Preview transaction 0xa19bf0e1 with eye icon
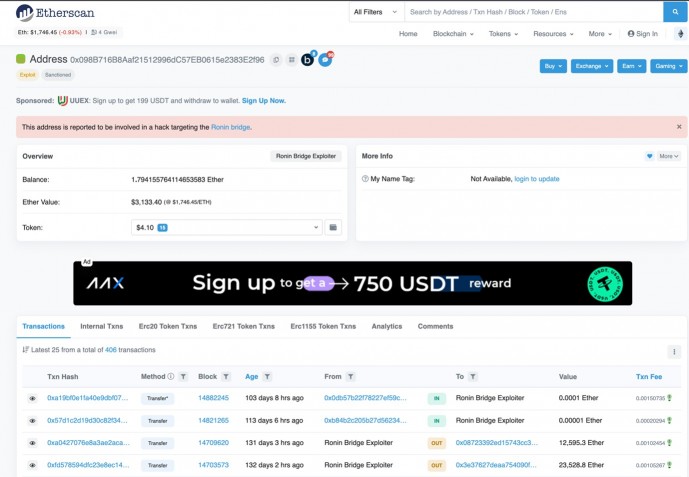Image resolution: width=689 pixels, height=477 pixels. tap(33, 398)
